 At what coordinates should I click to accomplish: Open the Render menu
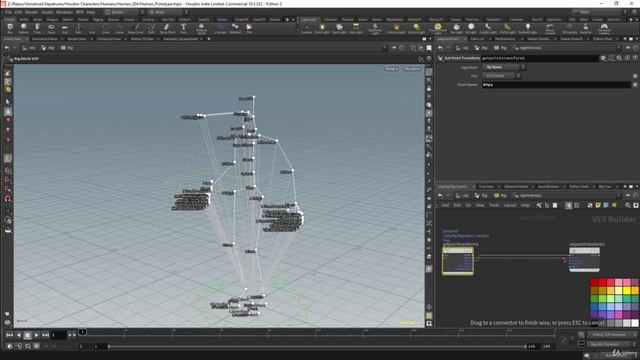point(31,12)
